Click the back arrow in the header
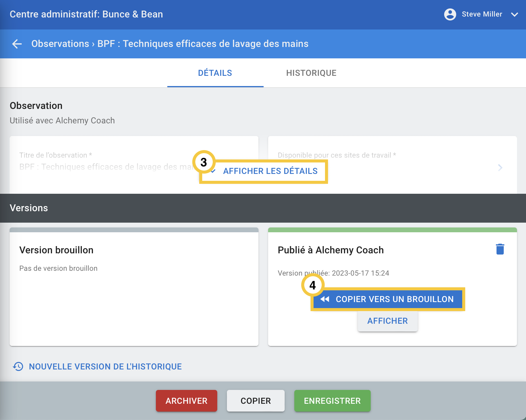Viewport: 526px width, 420px height. (x=17, y=44)
